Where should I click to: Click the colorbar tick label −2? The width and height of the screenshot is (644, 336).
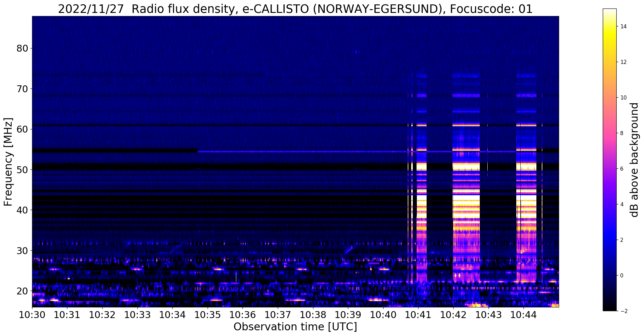click(x=623, y=311)
